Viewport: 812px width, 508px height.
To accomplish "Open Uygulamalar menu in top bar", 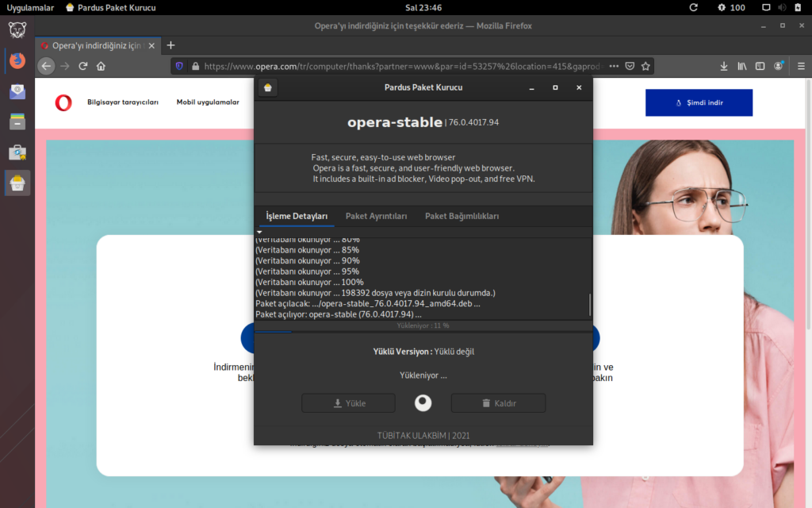I will point(30,7).
